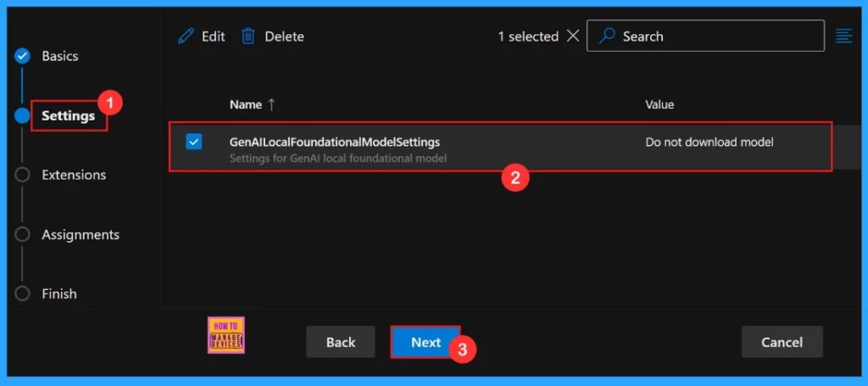
Task: Open the Assignments step
Action: click(81, 235)
